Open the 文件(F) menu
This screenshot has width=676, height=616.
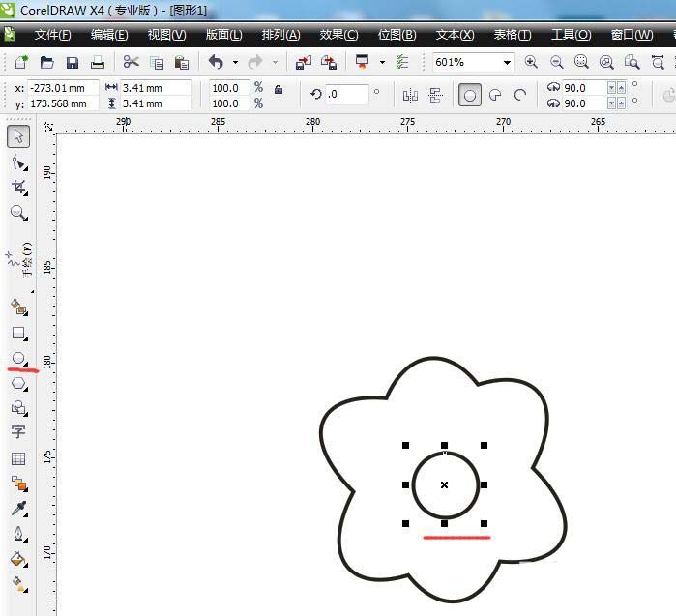(52, 35)
